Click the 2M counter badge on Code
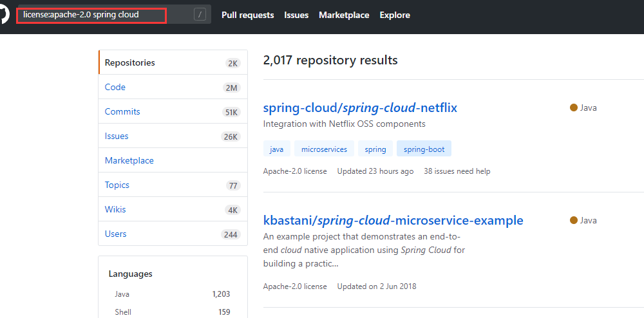This screenshot has height=318, width=644. pos(232,88)
